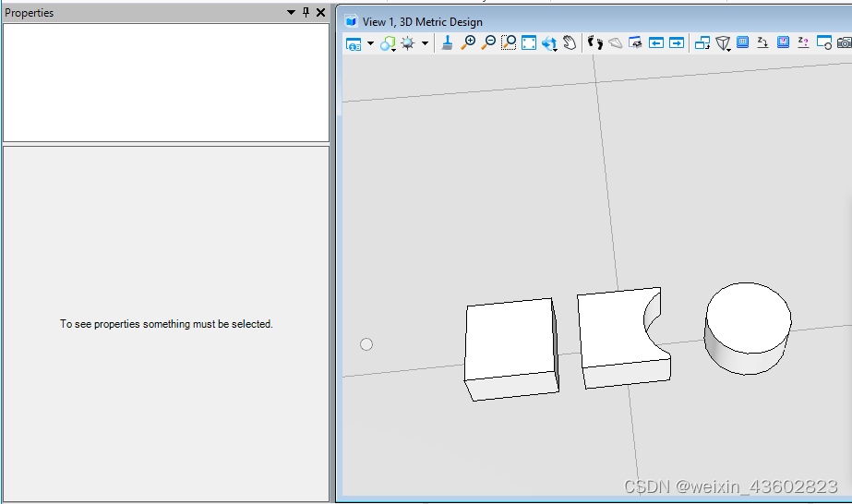The image size is (852, 504).
Task: Click the Clip Volume window icon
Action: [823, 42]
